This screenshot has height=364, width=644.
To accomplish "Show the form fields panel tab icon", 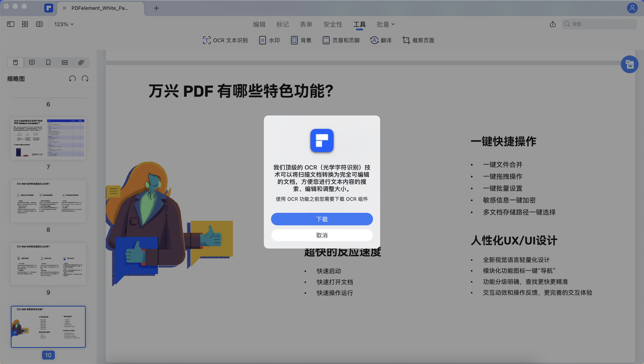I will 65,63.
